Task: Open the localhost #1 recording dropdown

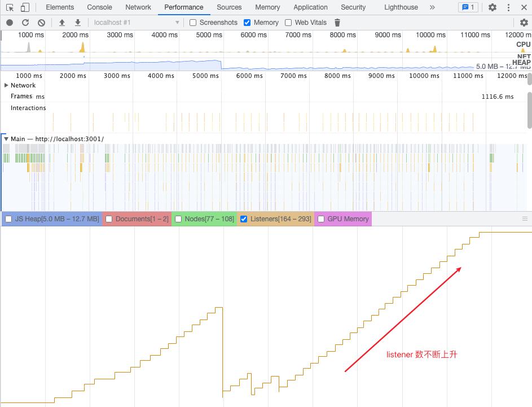Action: click(x=135, y=23)
